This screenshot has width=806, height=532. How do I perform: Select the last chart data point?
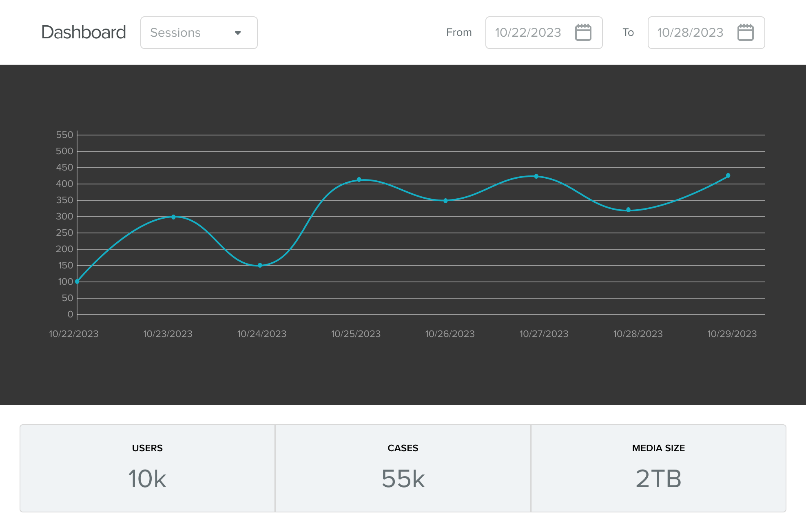728,175
